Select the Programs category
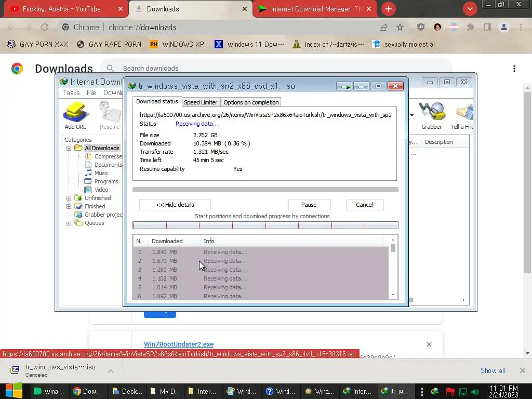 (x=106, y=181)
